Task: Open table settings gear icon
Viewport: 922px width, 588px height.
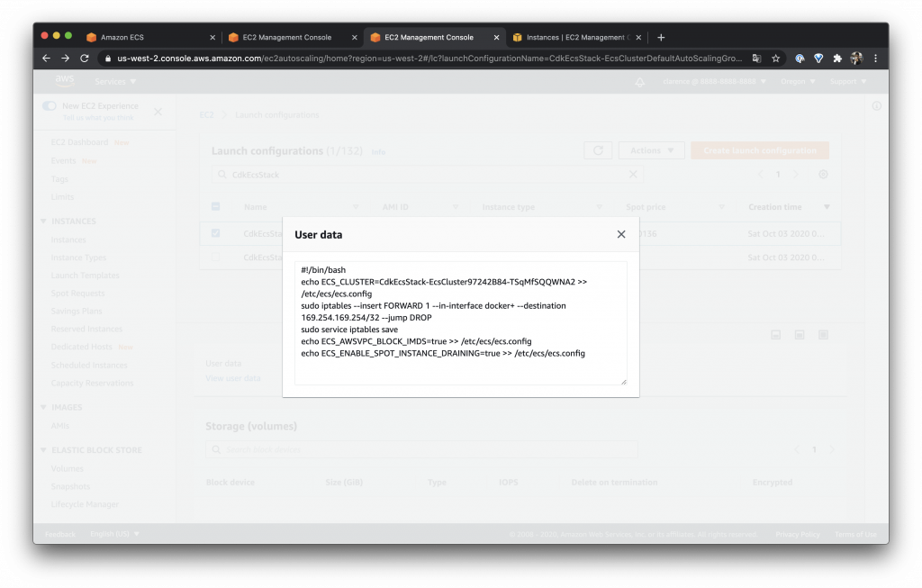Action: pos(823,174)
